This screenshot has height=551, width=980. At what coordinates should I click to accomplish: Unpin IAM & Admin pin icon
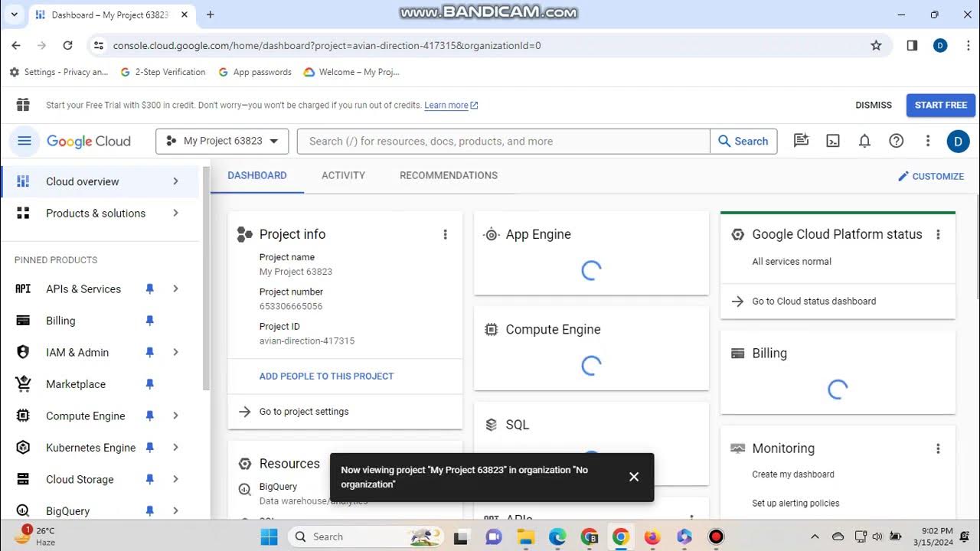click(x=149, y=352)
